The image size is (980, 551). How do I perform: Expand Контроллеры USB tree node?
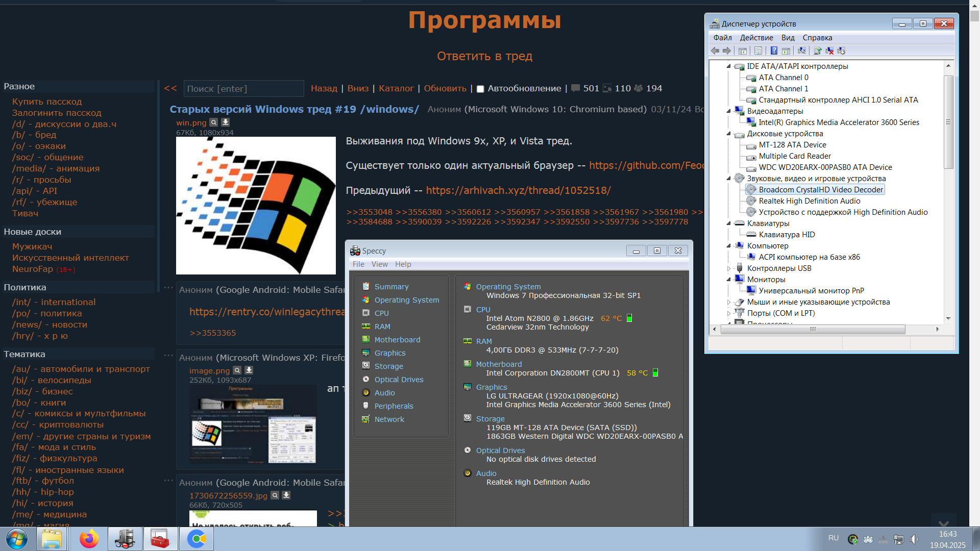pos(729,268)
